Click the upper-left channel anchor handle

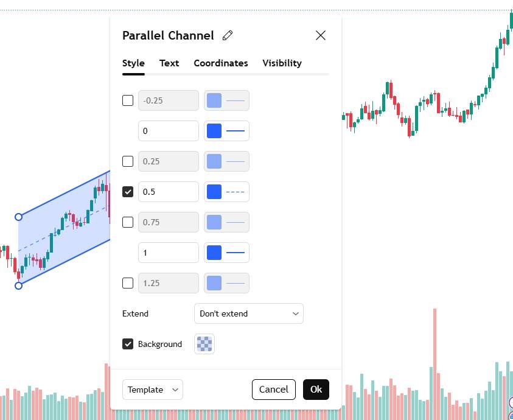pos(18,217)
